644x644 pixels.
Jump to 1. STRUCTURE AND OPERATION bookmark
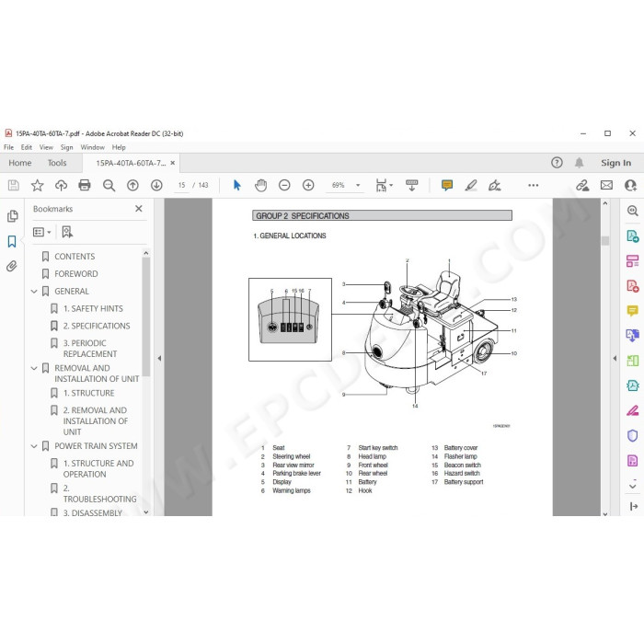tap(98, 468)
